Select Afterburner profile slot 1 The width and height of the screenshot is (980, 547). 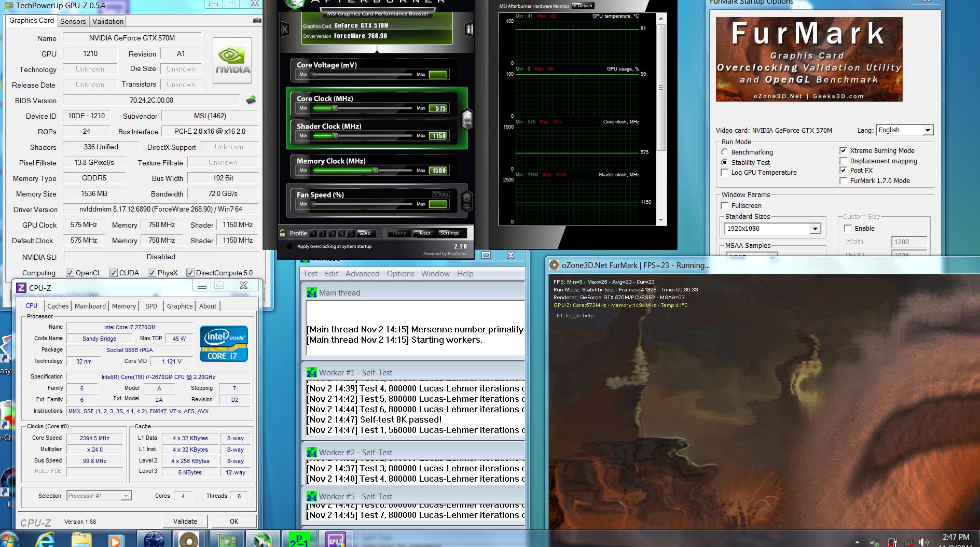click(313, 233)
